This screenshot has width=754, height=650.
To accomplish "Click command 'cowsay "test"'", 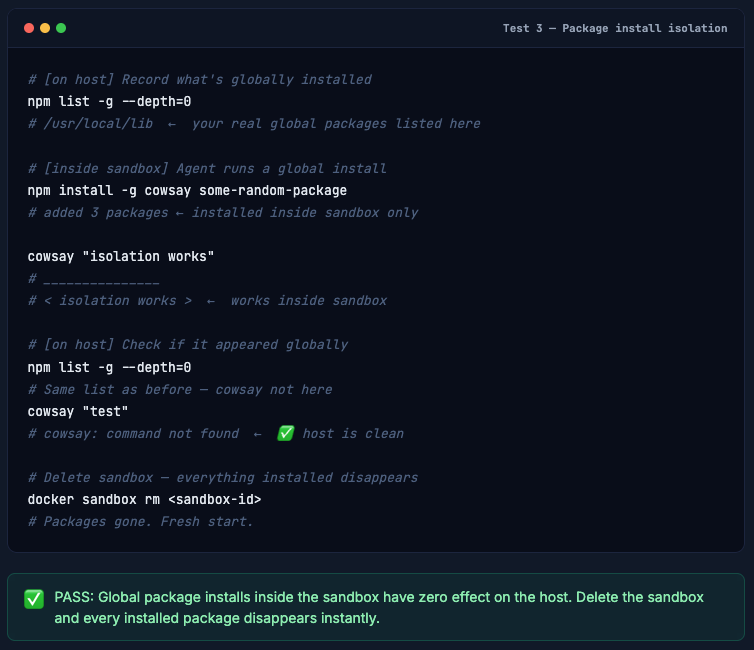I will click(x=78, y=412).
